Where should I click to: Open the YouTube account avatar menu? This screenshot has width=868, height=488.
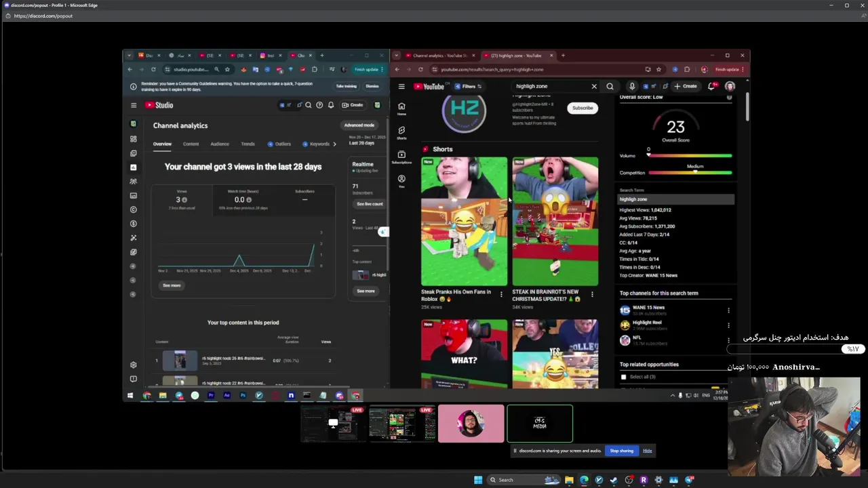[x=730, y=86]
